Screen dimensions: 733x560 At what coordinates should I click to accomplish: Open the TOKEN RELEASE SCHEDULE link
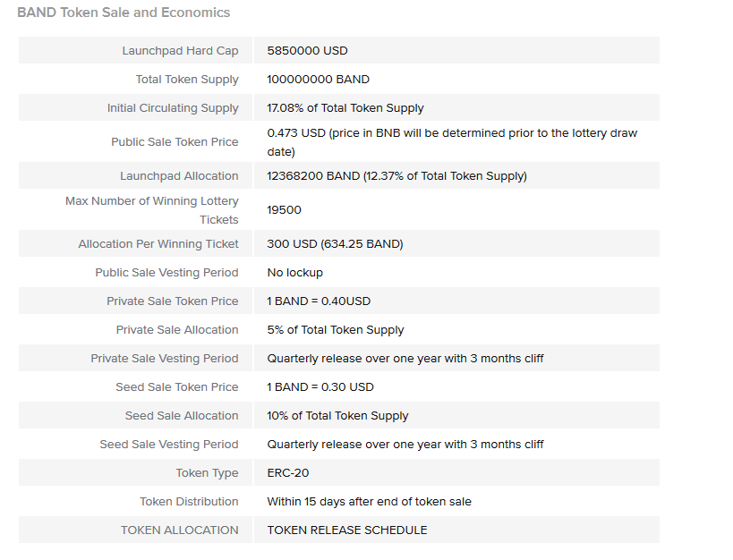347,530
